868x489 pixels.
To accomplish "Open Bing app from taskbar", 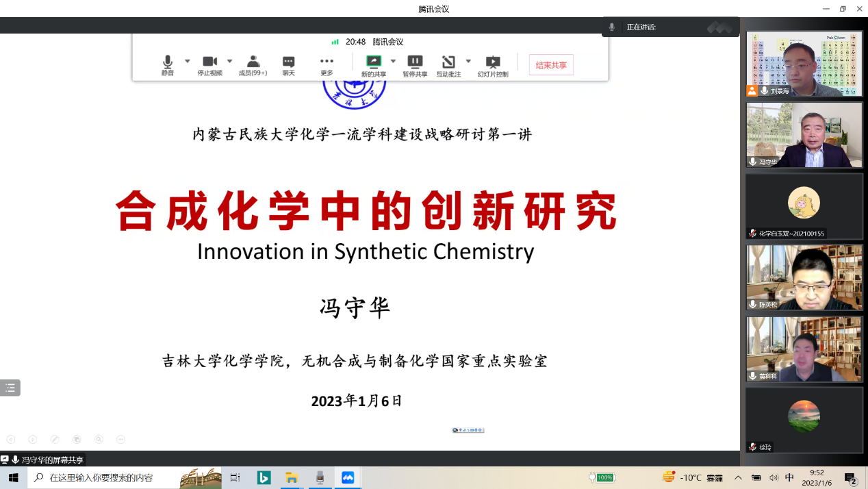I will pos(264,477).
